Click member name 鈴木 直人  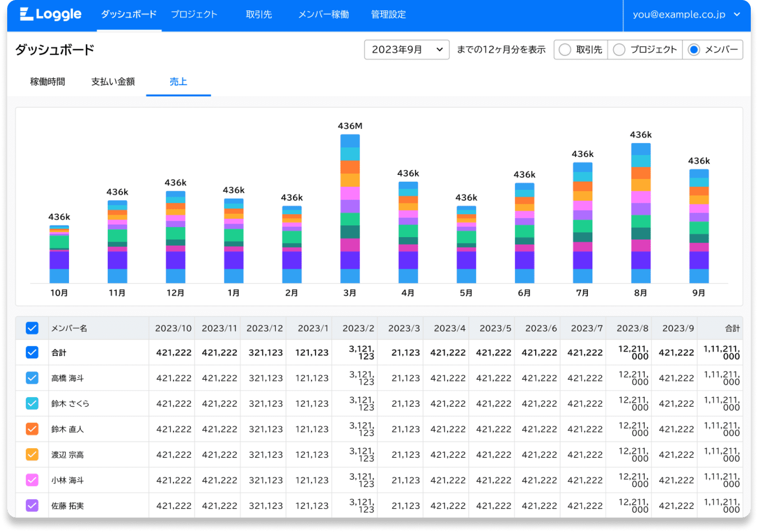tap(67, 429)
